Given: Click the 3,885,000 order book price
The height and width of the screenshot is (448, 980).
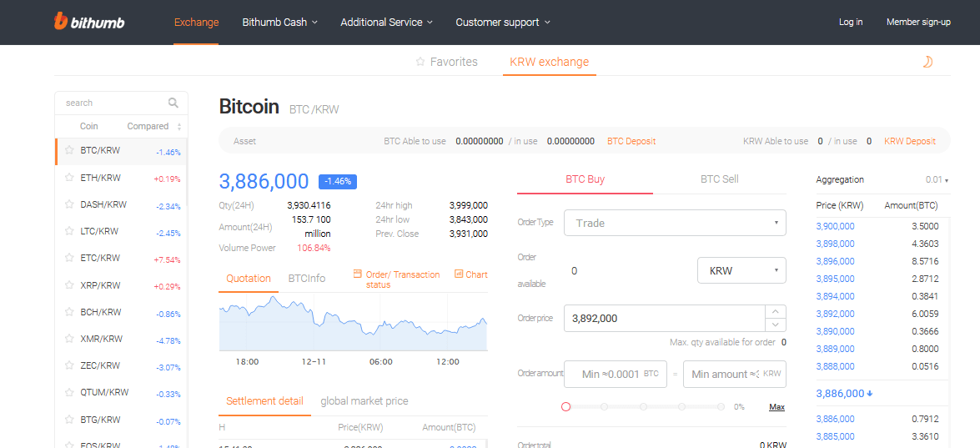Looking at the screenshot, I should click(835, 436).
